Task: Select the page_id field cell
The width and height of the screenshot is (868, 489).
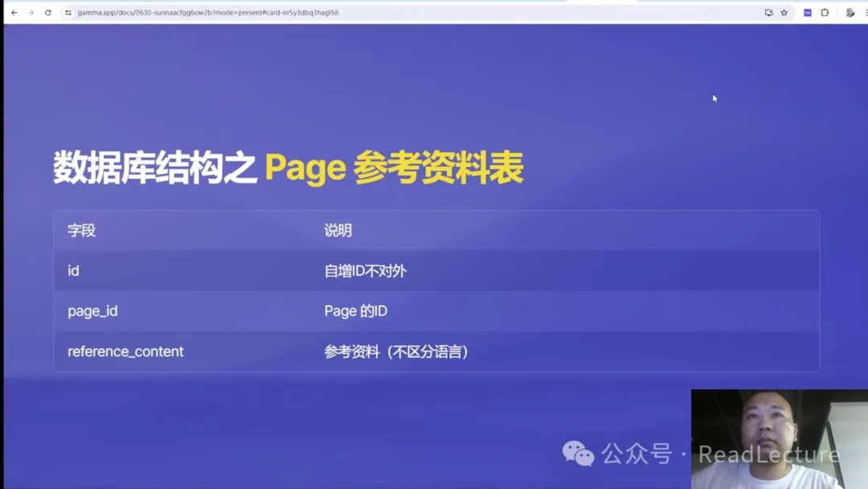Action: point(92,311)
